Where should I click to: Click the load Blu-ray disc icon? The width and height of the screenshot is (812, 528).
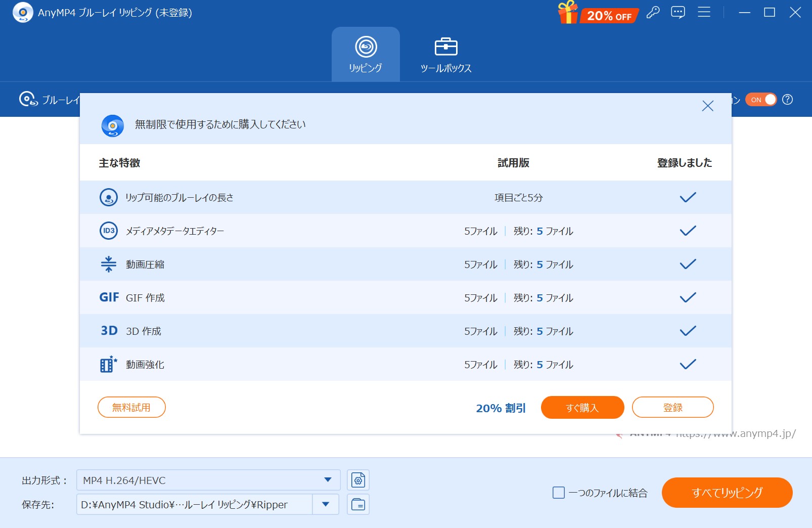pos(28,100)
